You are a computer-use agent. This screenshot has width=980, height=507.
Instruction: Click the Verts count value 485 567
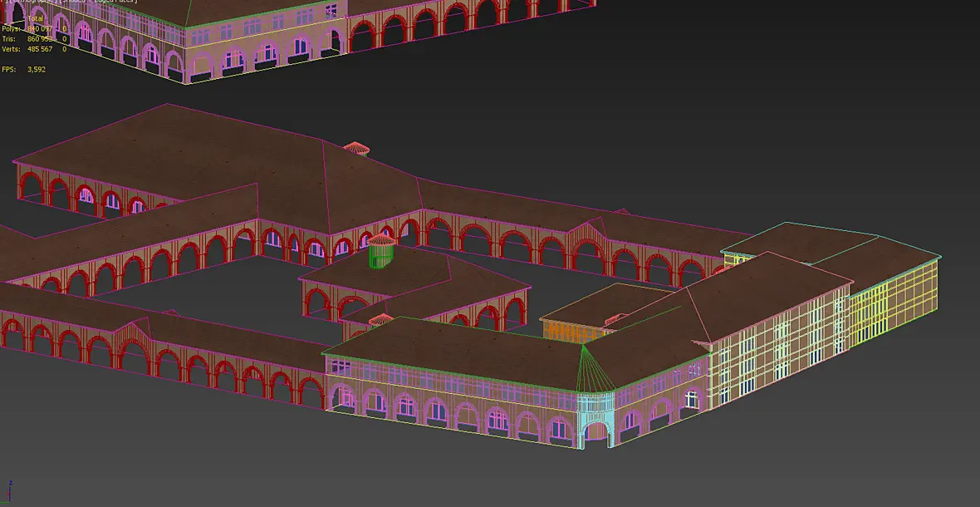(40, 49)
